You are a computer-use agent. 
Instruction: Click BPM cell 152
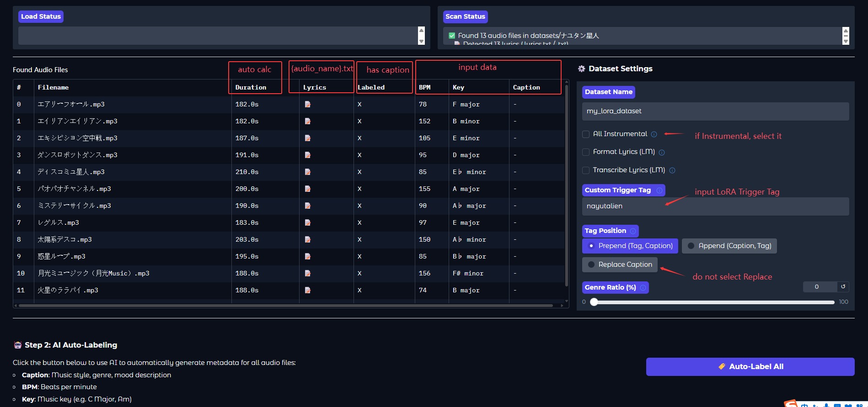425,122
